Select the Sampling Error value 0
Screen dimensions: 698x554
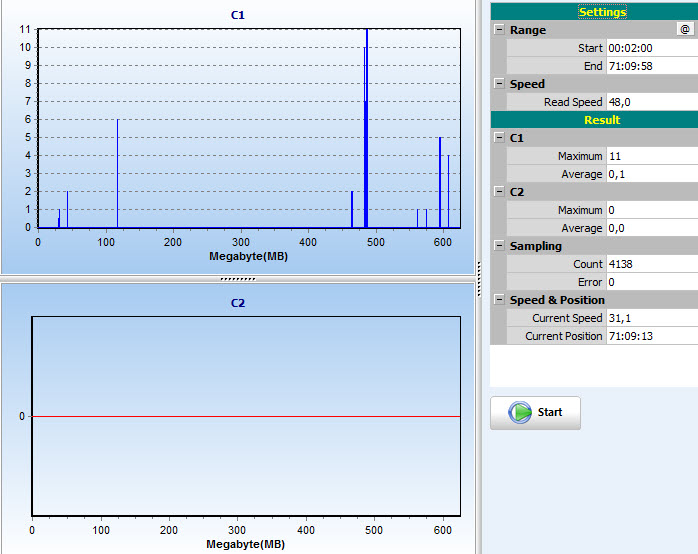[652, 282]
